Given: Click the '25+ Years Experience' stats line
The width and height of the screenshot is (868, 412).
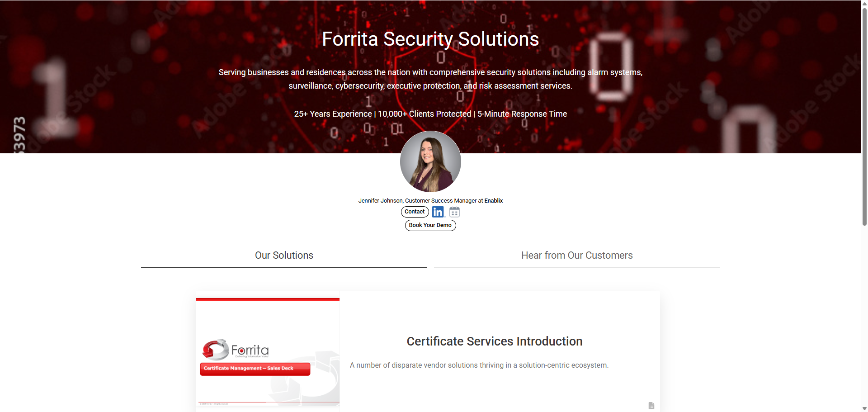Looking at the screenshot, I should (430, 114).
